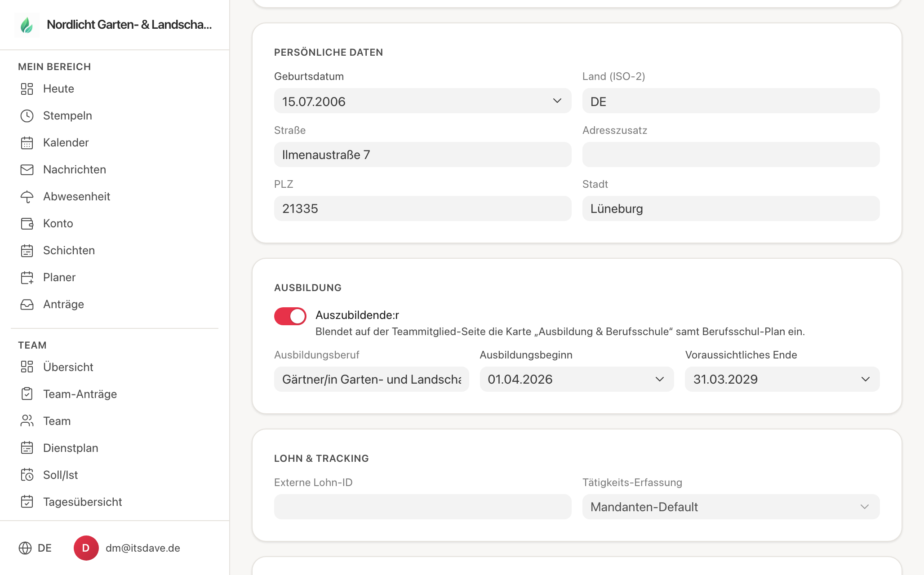This screenshot has height=575, width=924.
Task: Click the Tagesübersicht calendar-check icon
Action: tap(27, 502)
